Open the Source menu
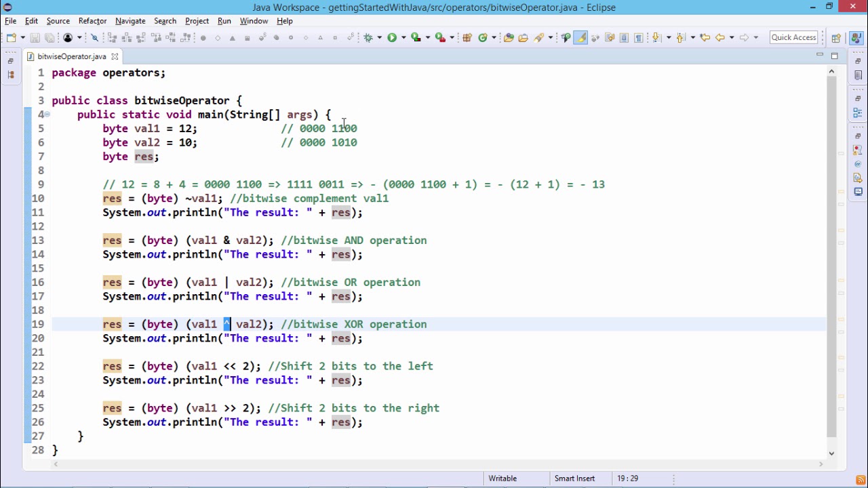This screenshot has height=488, width=868. point(58,21)
